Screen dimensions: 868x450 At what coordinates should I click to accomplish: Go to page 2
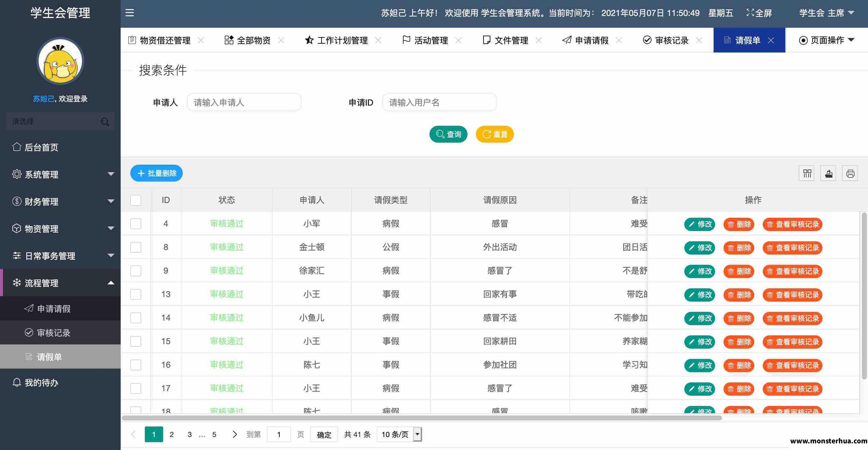click(172, 434)
